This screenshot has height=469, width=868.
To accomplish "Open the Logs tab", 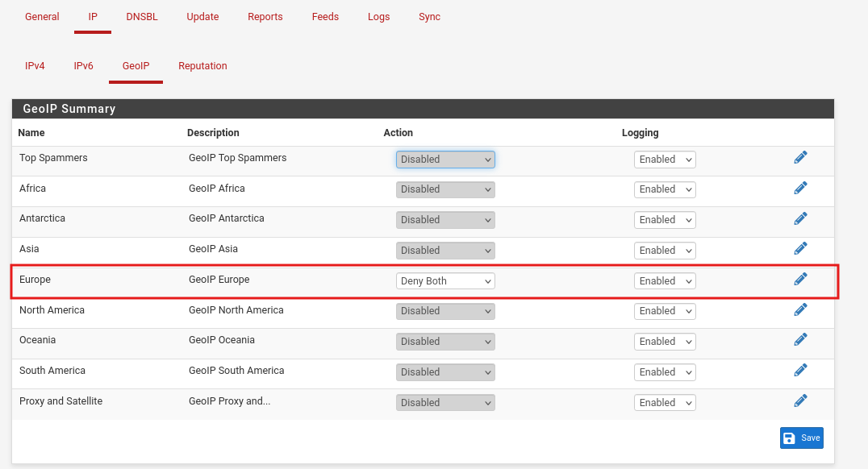I will pos(378,17).
